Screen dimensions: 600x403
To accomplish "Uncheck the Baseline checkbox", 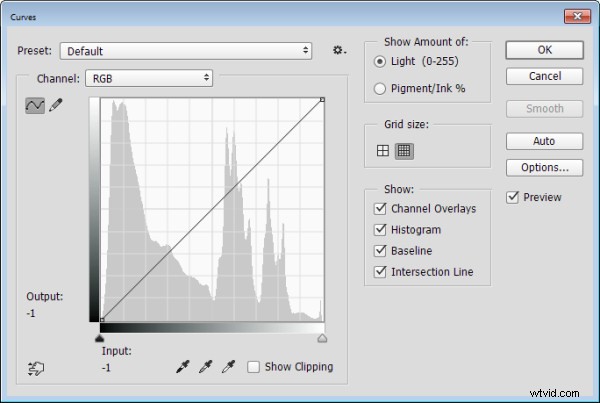I will [x=380, y=250].
